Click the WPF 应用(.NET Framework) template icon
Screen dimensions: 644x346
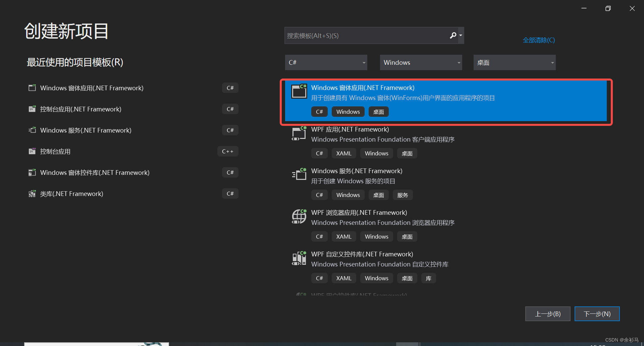tap(299, 134)
